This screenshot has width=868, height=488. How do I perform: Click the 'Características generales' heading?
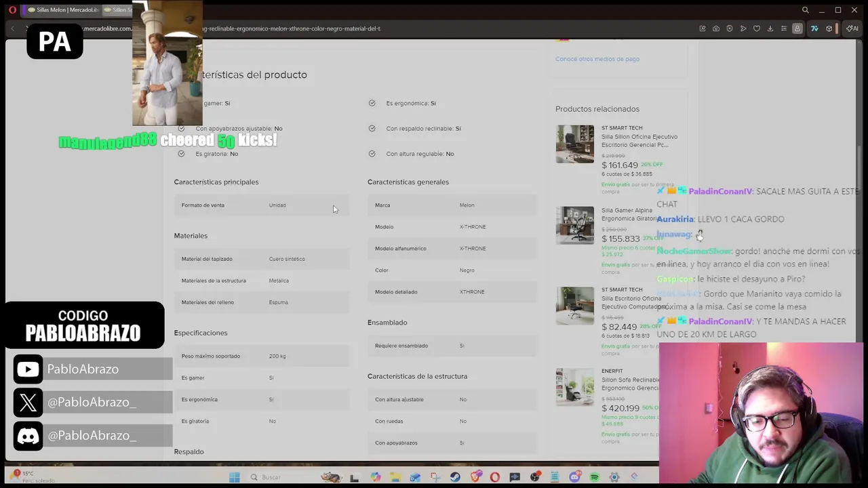[408, 182]
